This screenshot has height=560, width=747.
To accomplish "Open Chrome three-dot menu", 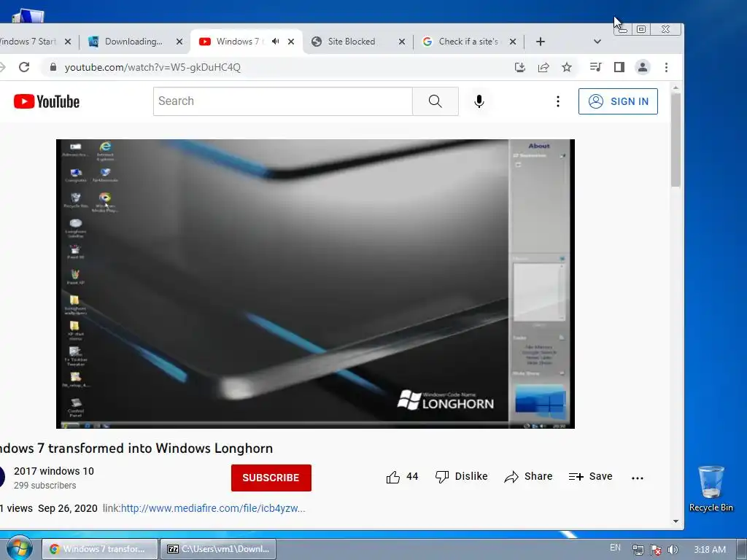I will [666, 67].
